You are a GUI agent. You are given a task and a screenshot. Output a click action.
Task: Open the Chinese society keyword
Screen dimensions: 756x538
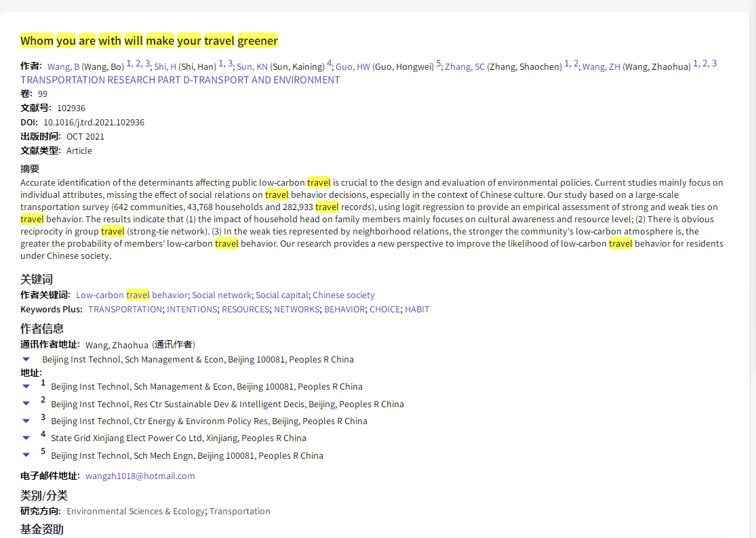click(x=343, y=295)
